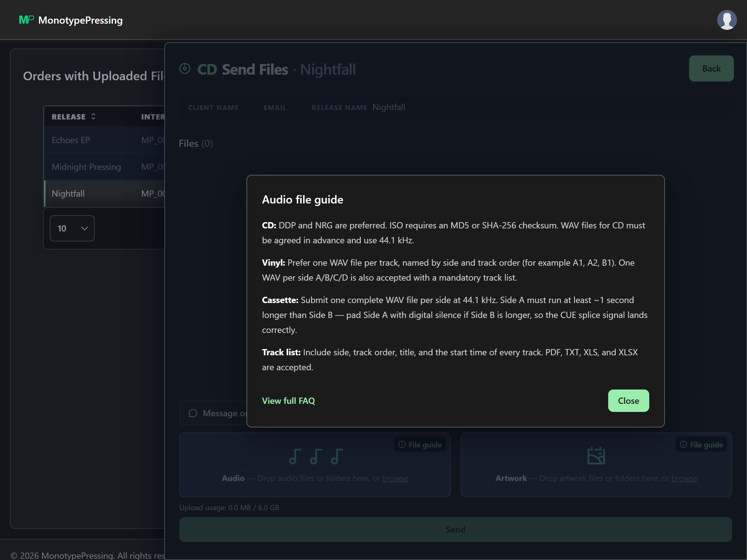This screenshot has width=747, height=560.
Task: Click the EMAIL label
Action: click(275, 108)
